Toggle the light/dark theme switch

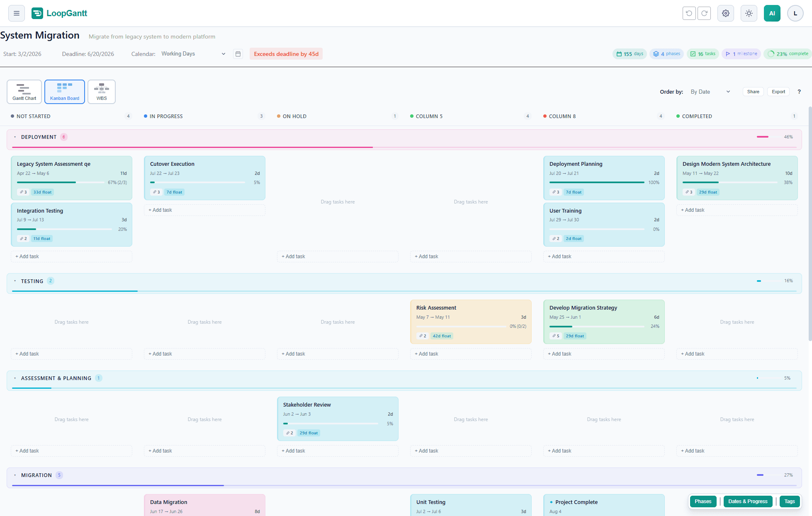(x=749, y=13)
